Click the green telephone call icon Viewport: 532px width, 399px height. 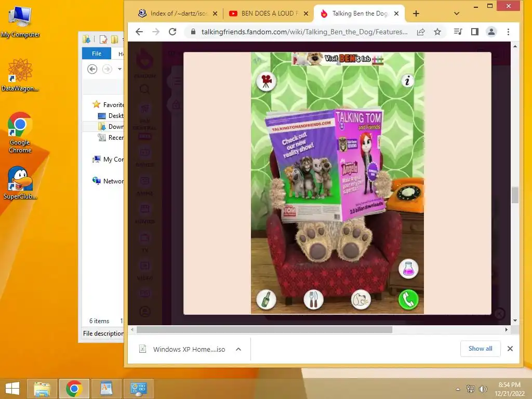click(x=408, y=300)
